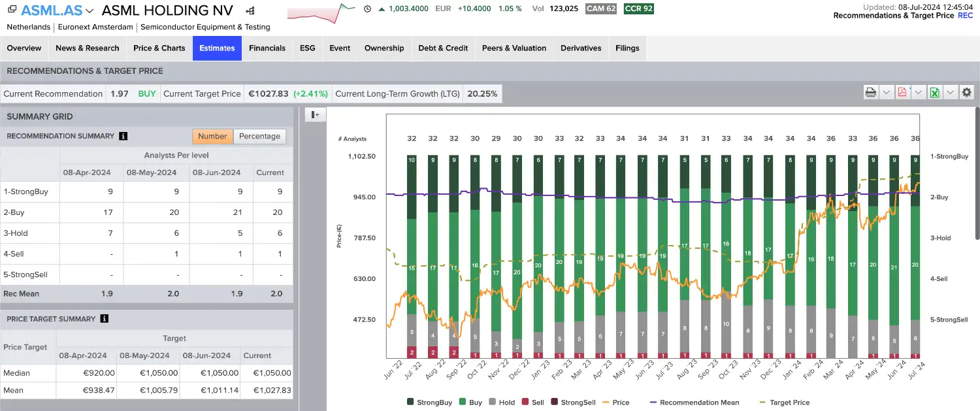
Task: Click the €938.47 mean target value
Action: (x=99, y=390)
